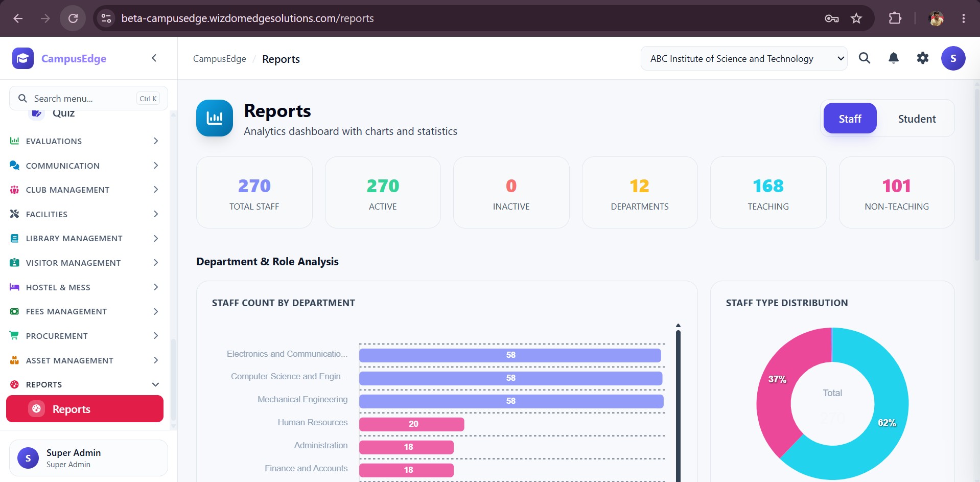Click the Facilities tools icon
Image resolution: width=980 pixels, height=482 pixels.
(x=14, y=214)
